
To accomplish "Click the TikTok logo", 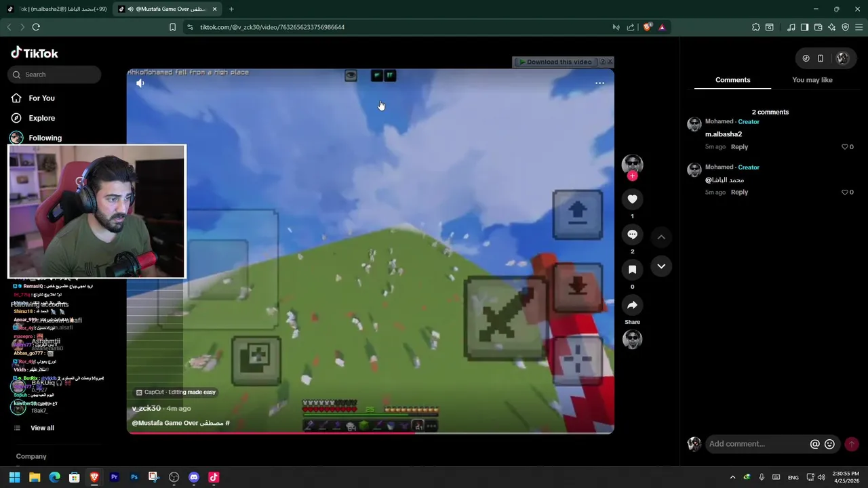I will coord(35,53).
